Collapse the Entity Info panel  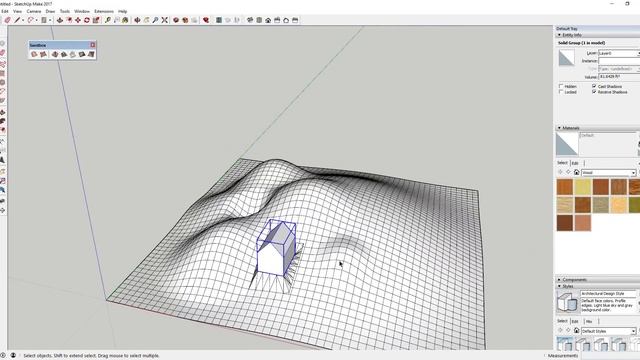tap(560, 35)
